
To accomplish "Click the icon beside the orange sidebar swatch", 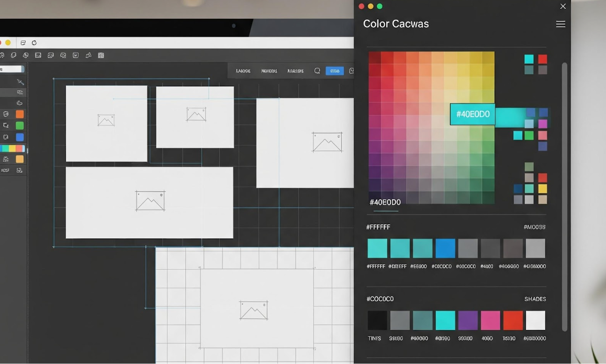I will [x=6, y=114].
